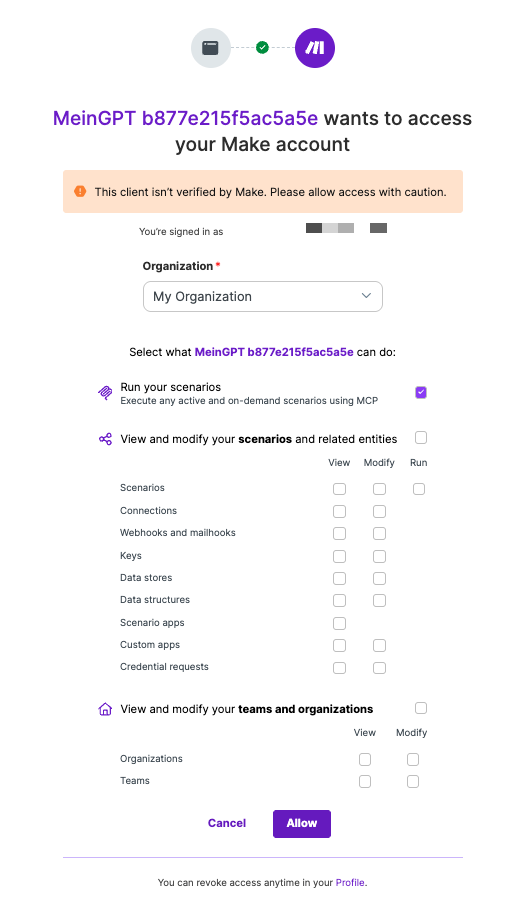Screen dimensions: 523x900
Task: Click the Cancel link
Action: [x=227, y=823]
